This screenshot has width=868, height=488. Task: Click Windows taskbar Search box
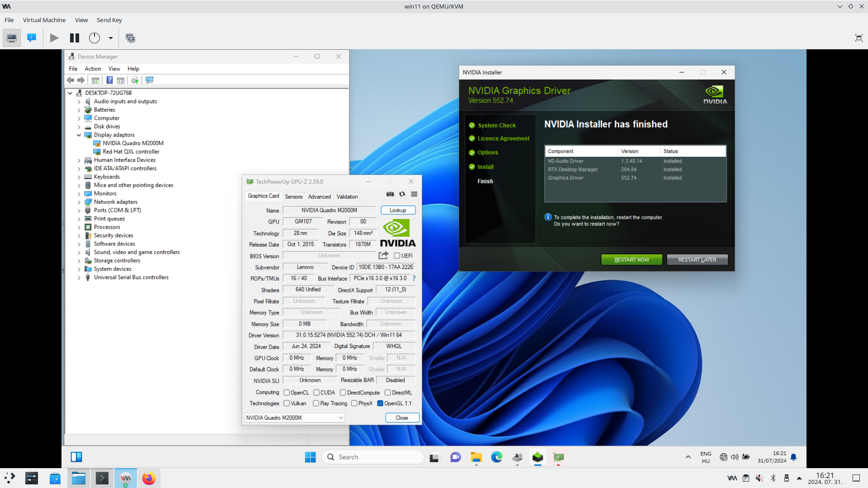373,457
